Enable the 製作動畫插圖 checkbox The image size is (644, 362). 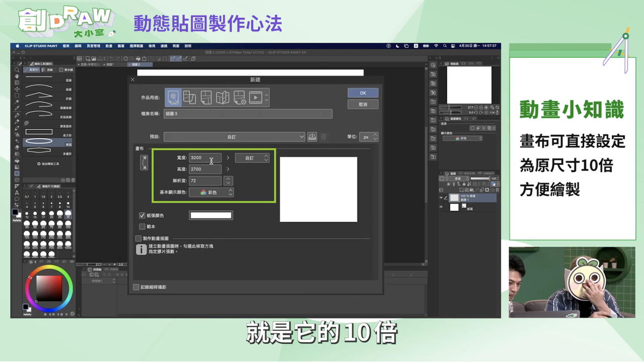tap(138, 238)
